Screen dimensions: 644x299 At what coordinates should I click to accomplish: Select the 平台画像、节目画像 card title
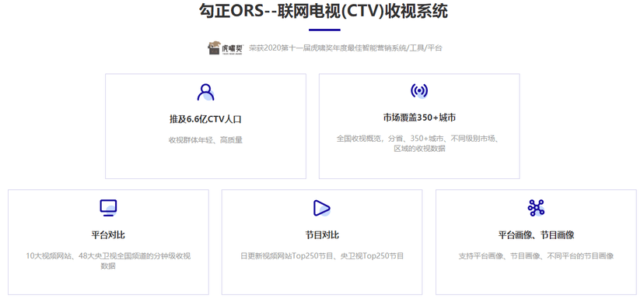536,235
